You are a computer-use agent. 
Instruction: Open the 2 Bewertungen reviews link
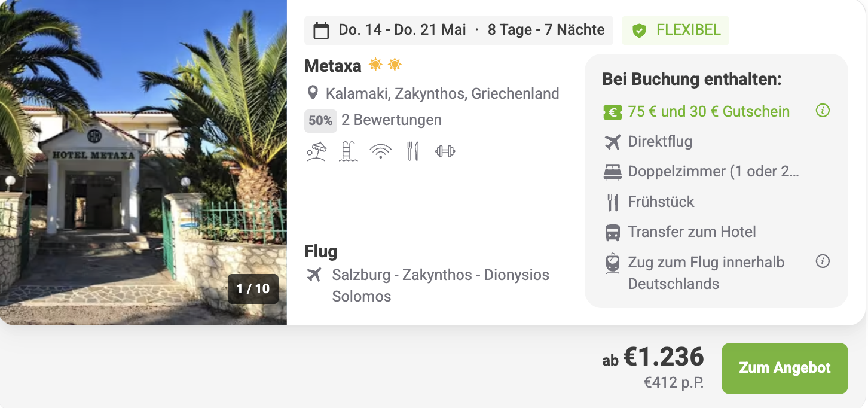pyautogui.click(x=392, y=120)
